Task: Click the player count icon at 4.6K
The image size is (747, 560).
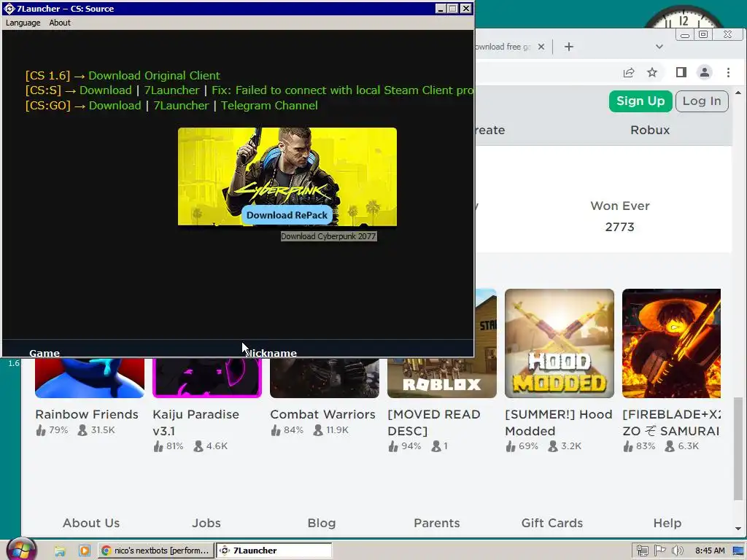Action: (x=198, y=447)
